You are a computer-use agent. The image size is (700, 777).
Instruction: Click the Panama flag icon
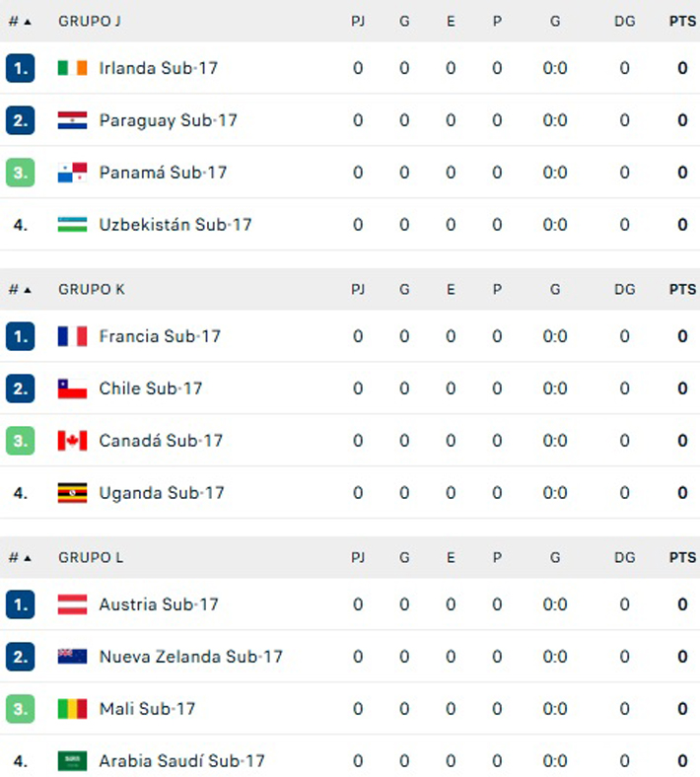(x=72, y=173)
